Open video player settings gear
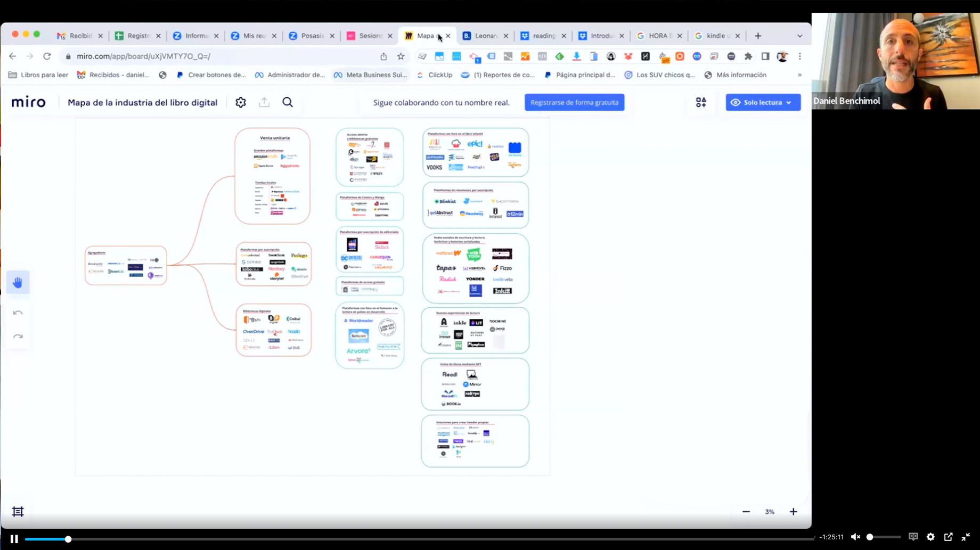The width and height of the screenshot is (980, 550). click(x=930, y=537)
